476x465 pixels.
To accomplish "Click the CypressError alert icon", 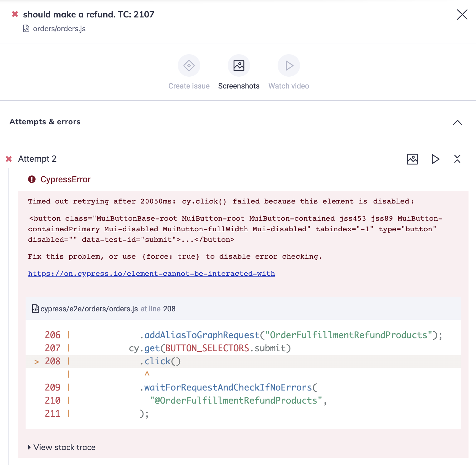I will [x=32, y=179].
